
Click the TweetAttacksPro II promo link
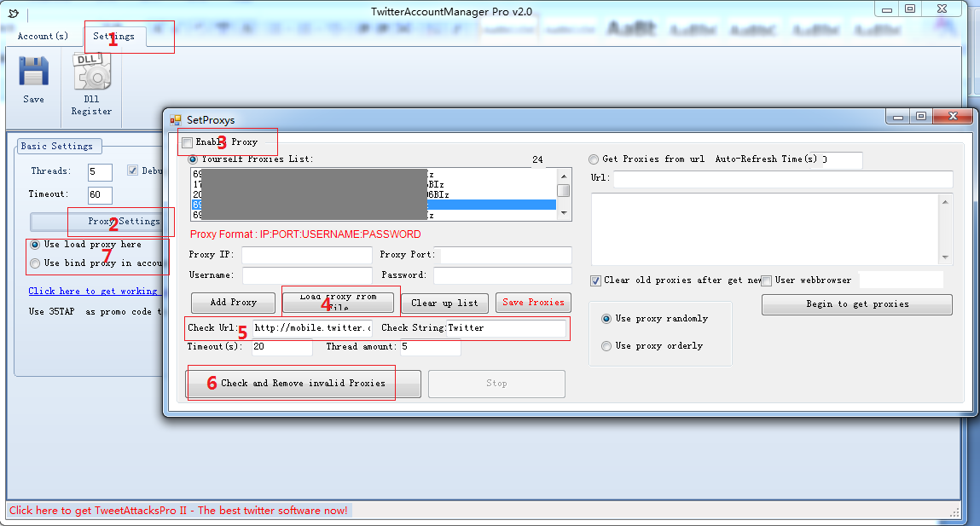(179, 511)
